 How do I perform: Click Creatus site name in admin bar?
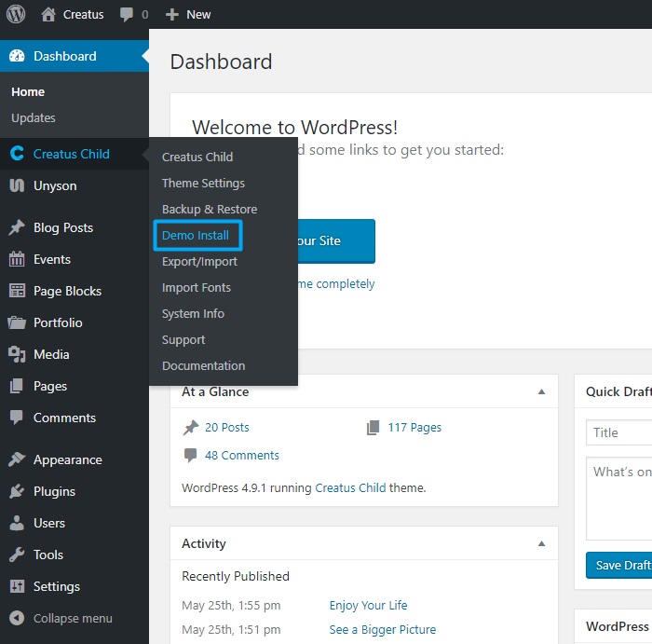click(83, 15)
